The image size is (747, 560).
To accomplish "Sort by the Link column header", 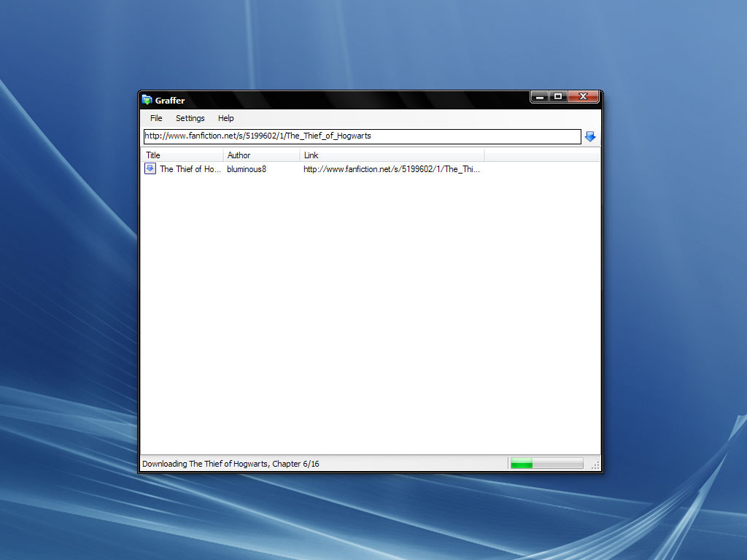I will 392,155.
